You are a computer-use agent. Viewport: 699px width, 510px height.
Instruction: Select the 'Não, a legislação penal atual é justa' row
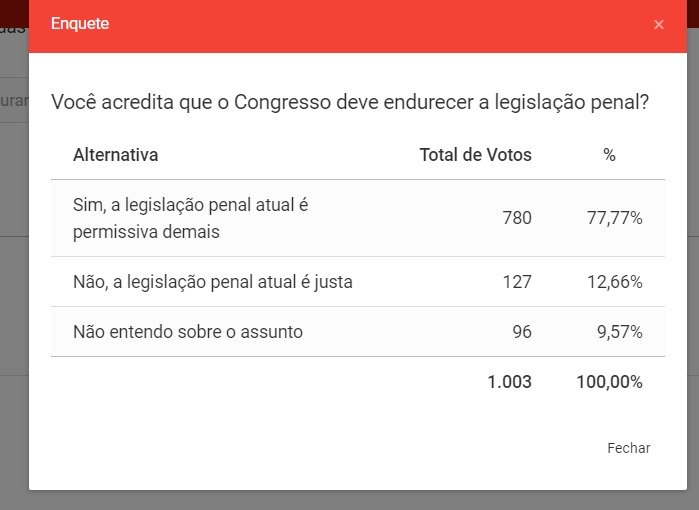213,282
